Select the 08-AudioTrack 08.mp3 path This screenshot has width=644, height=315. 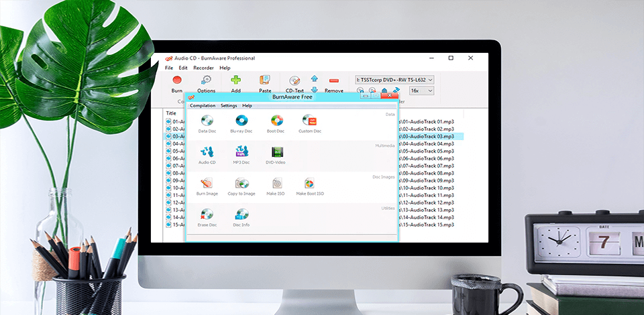pos(427,173)
